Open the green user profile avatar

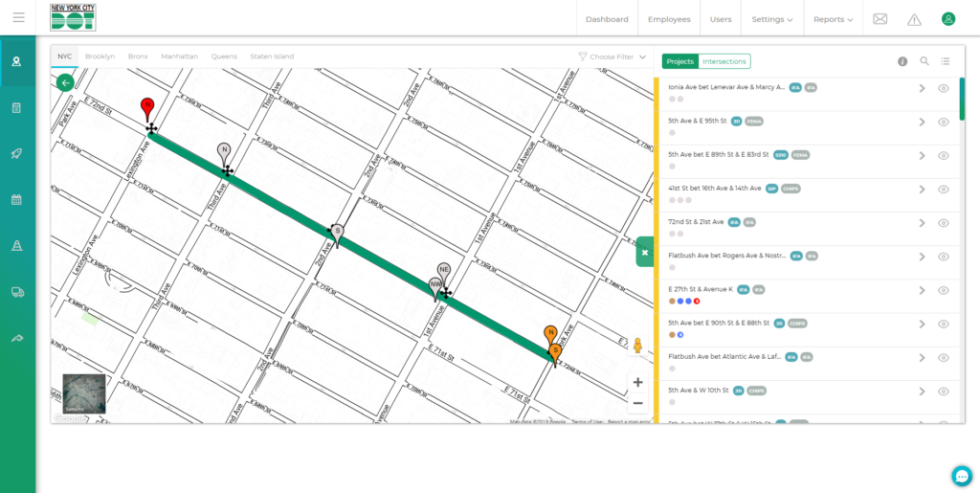pos(947,19)
